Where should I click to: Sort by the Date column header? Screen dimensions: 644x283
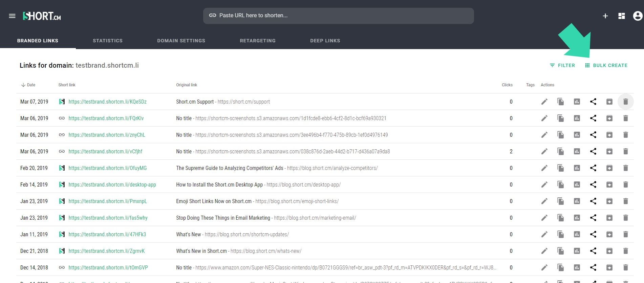tap(28, 85)
